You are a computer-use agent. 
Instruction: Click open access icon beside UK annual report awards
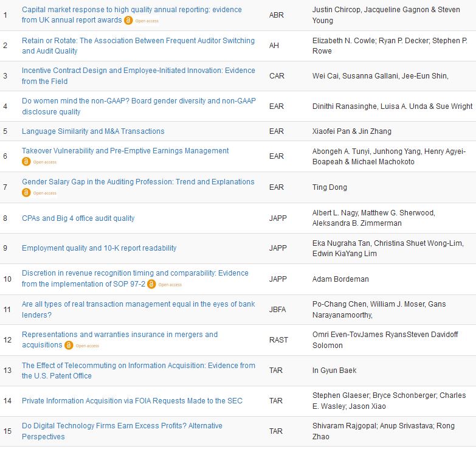(128, 20)
